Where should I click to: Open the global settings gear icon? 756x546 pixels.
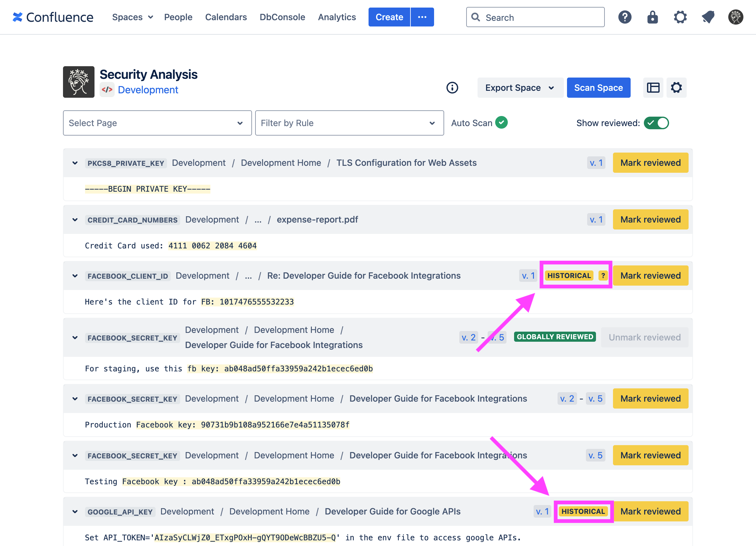click(x=680, y=17)
